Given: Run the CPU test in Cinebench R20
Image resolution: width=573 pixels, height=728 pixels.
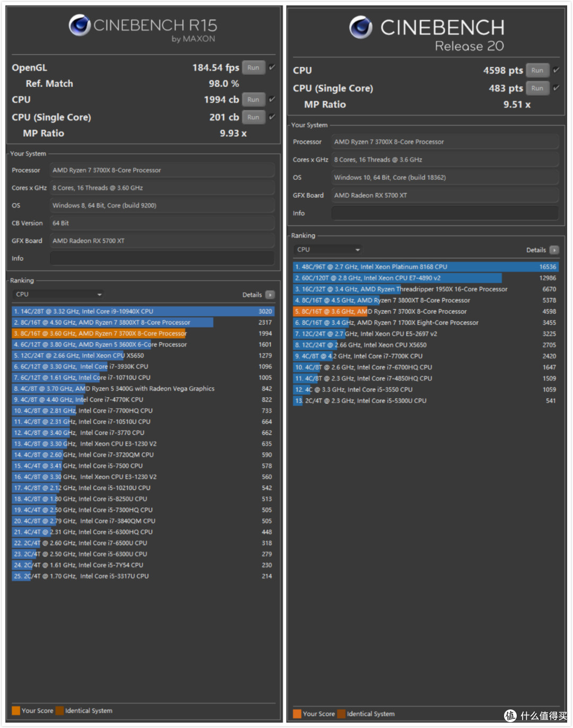Looking at the screenshot, I should [537, 70].
